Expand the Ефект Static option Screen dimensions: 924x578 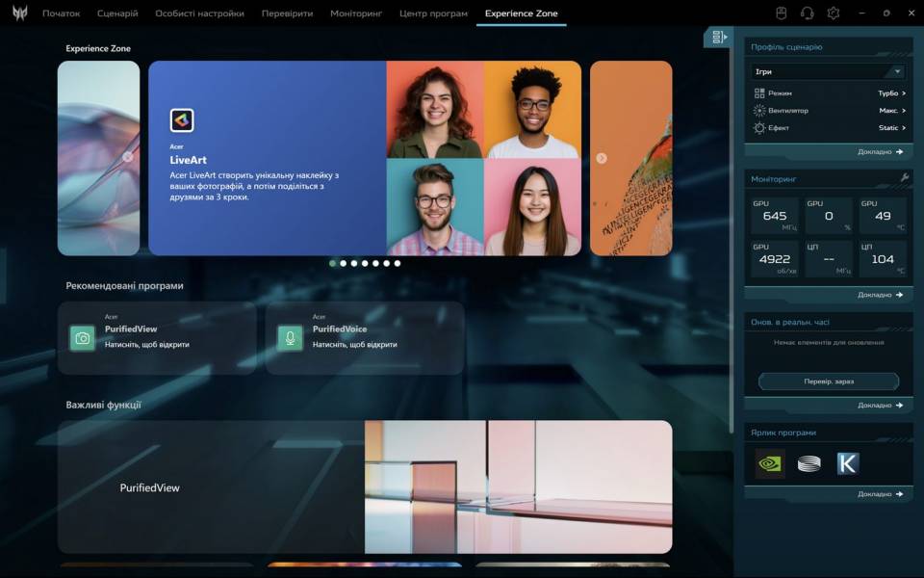891,128
